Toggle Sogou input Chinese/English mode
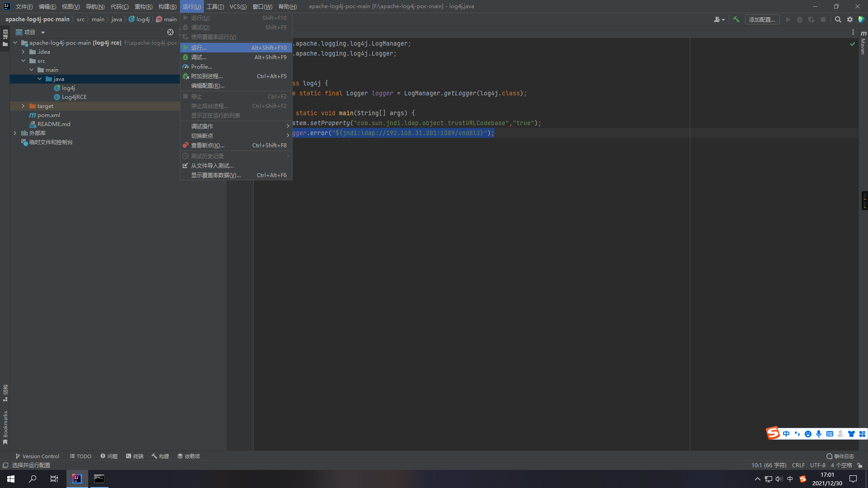Viewport: 868px width, 488px height. click(x=786, y=434)
